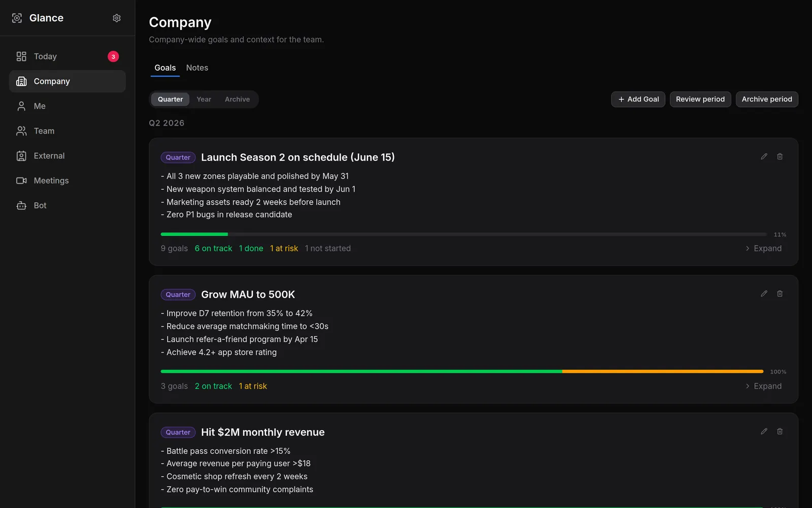
Task: Click "Cosmetic shop refresh every 2 weeks" line
Action: (234, 477)
